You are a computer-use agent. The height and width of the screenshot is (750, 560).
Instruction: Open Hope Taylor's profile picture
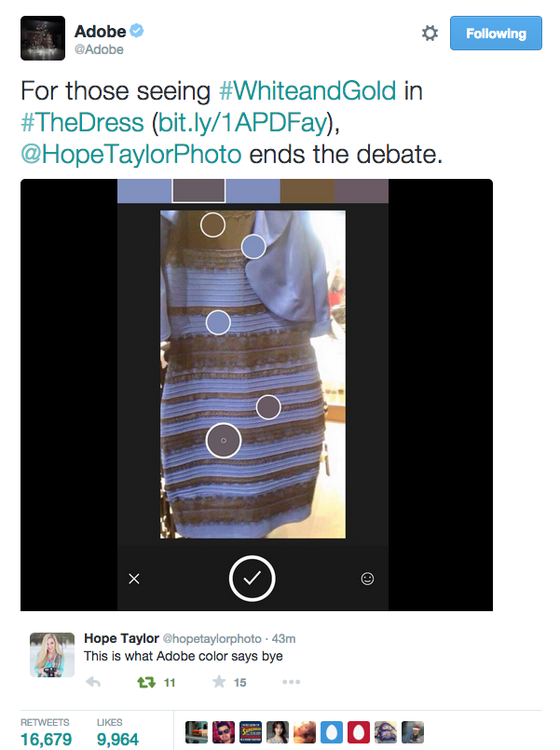52,655
